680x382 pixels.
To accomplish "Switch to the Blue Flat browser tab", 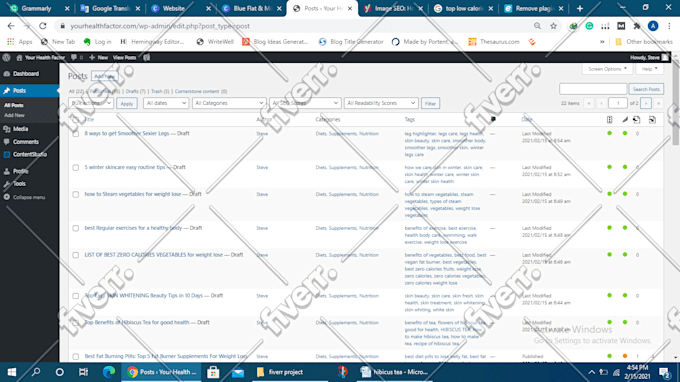I will (252, 8).
